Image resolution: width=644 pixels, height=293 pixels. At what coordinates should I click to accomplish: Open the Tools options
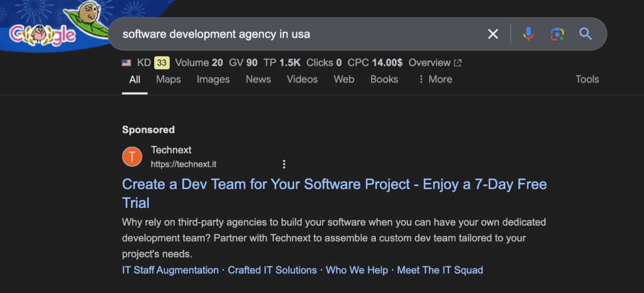587,79
